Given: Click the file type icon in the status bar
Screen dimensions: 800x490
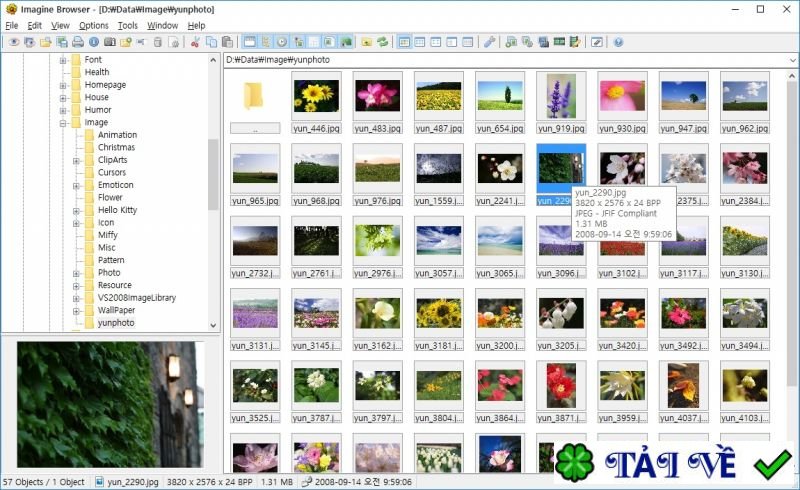Looking at the screenshot, I should 100,482.
